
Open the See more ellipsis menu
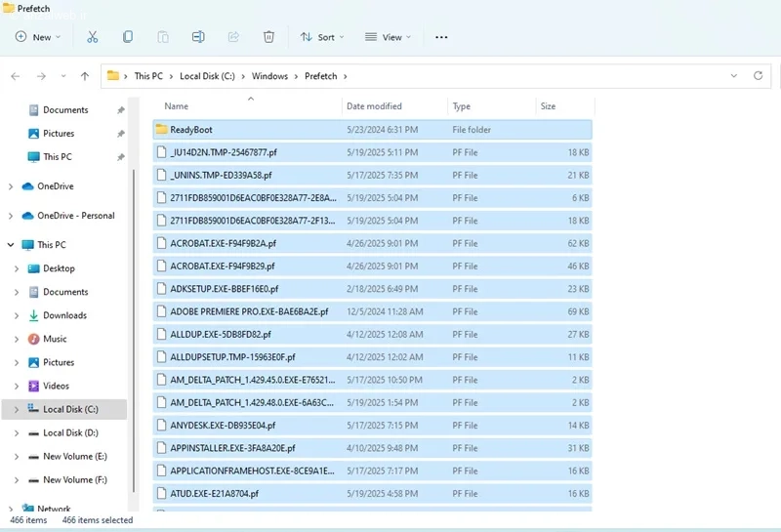point(441,37)
